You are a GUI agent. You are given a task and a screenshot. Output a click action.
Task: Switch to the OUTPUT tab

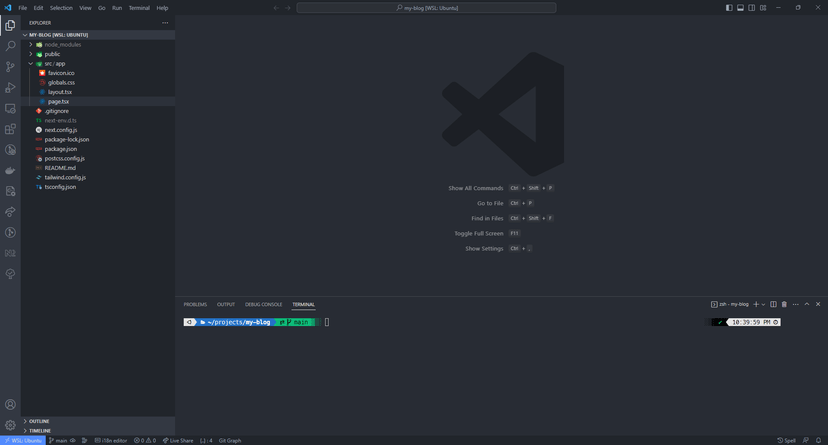pyautogui.click(x=225, y=305)
